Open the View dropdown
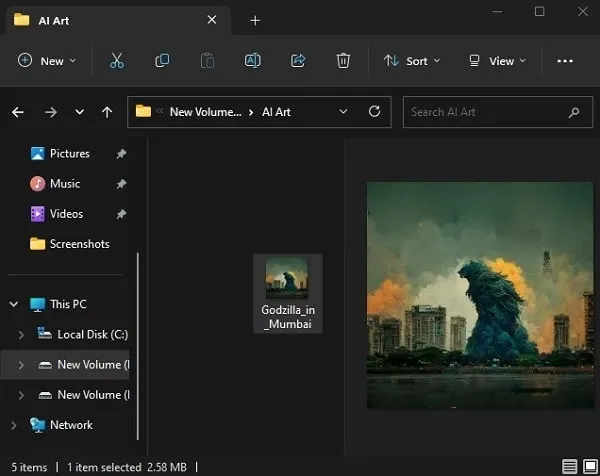Image resolution: width=600 pixels, height=476 pixels. coord(498,61)
